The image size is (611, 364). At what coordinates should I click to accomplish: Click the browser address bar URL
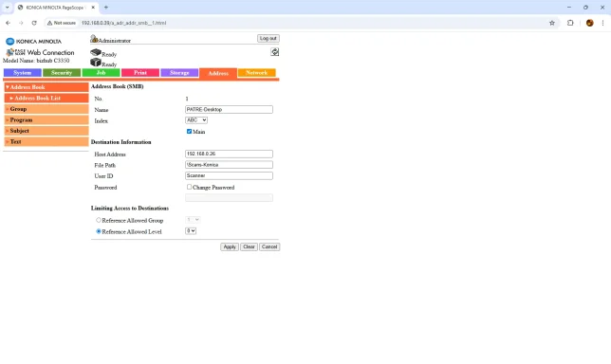[x=124, y=23]
